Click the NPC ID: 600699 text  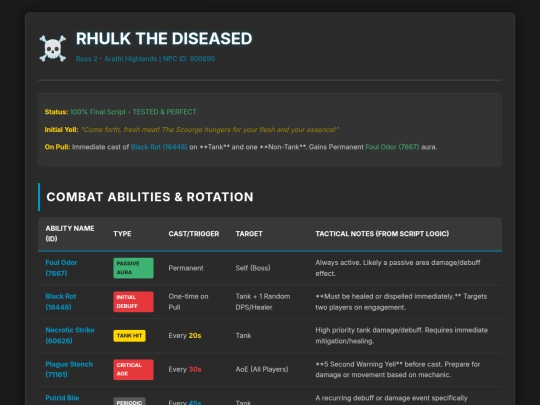click(x=189, y=59)
